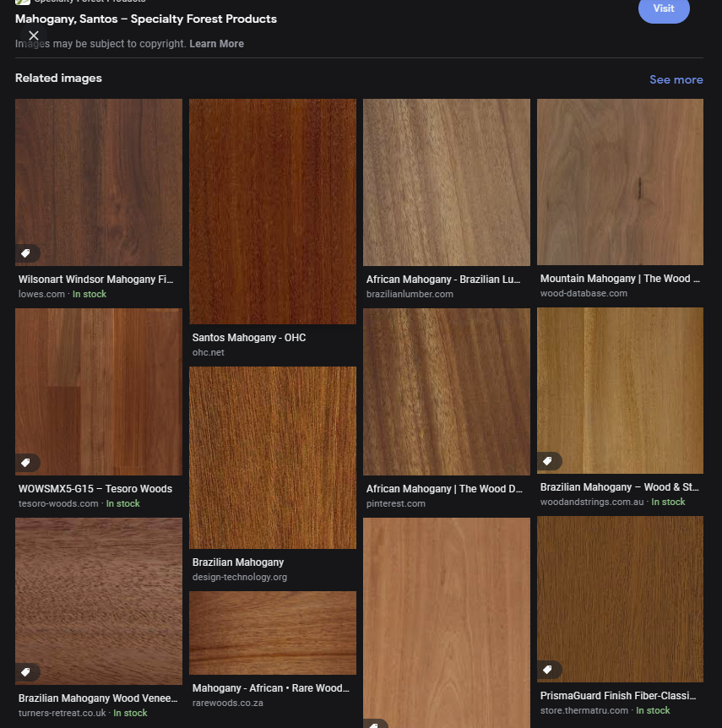Click the product tag icon on PrismaGuard image
The height and width of the screenshot is (728, 722).
548,670
